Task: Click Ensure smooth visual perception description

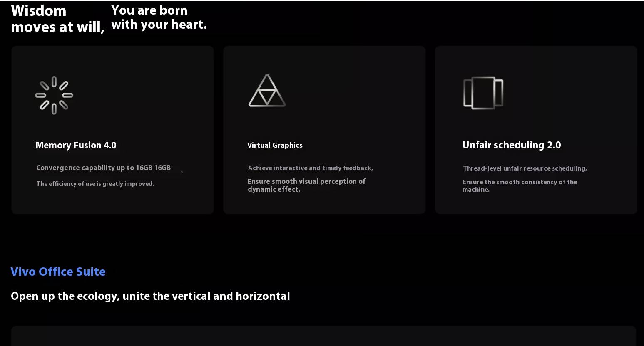Action: pyautogui.click(x=306, y=185)
